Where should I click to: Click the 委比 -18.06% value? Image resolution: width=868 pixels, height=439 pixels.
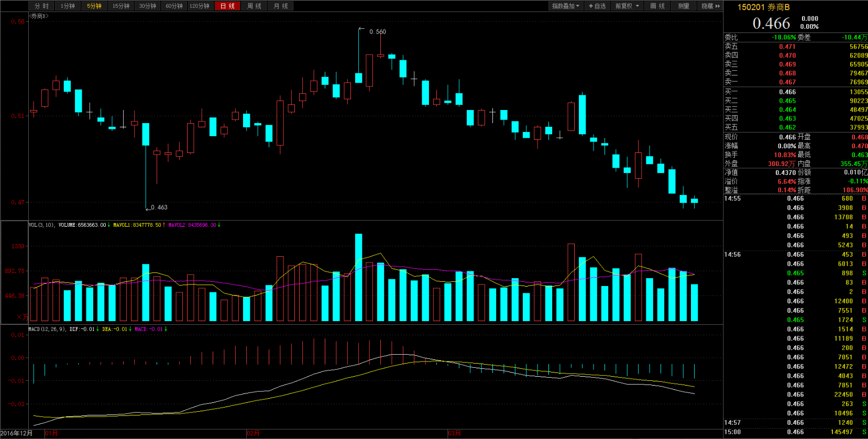point(784,38)
